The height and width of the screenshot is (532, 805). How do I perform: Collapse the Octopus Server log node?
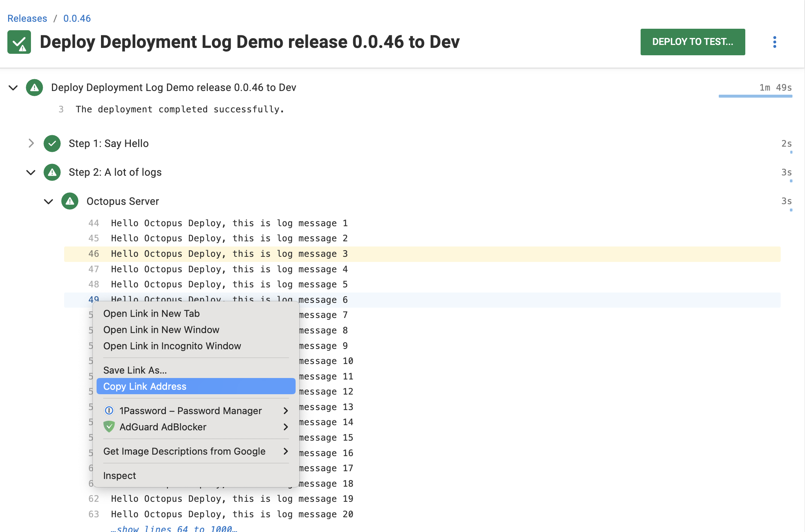tap(49, 202)
